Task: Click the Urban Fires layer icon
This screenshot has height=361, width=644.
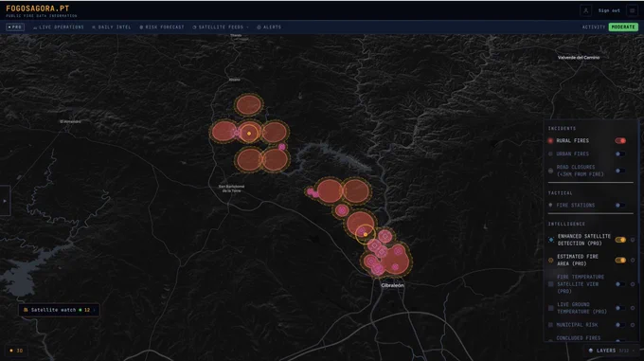Action: (550, 154)
